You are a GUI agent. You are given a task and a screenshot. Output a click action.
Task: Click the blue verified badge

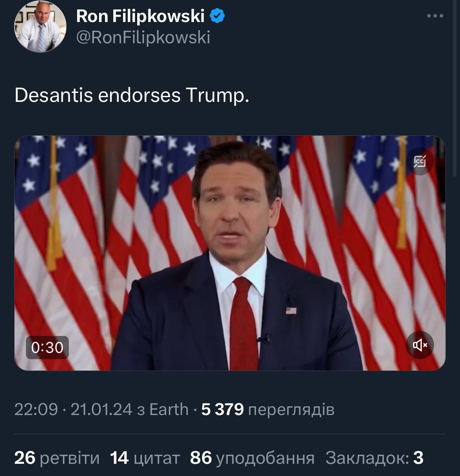(x=217, y=16)
